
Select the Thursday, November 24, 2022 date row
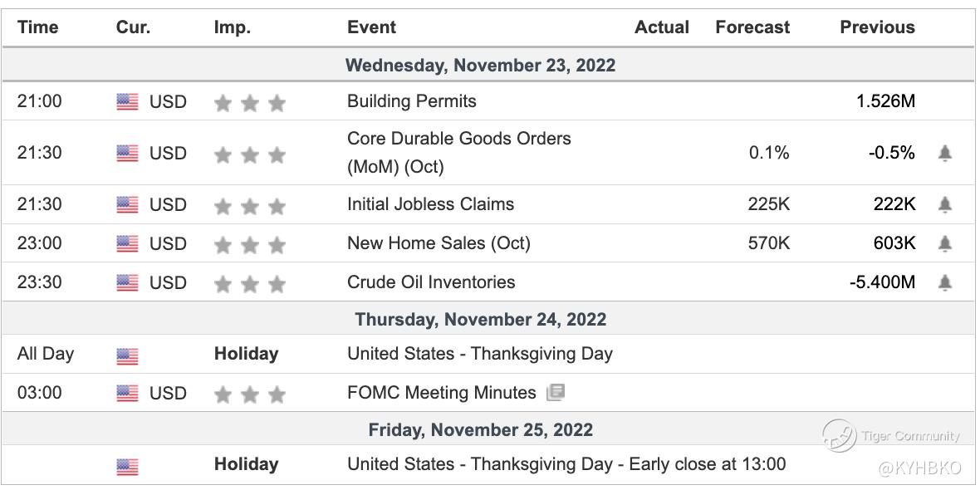481,320
